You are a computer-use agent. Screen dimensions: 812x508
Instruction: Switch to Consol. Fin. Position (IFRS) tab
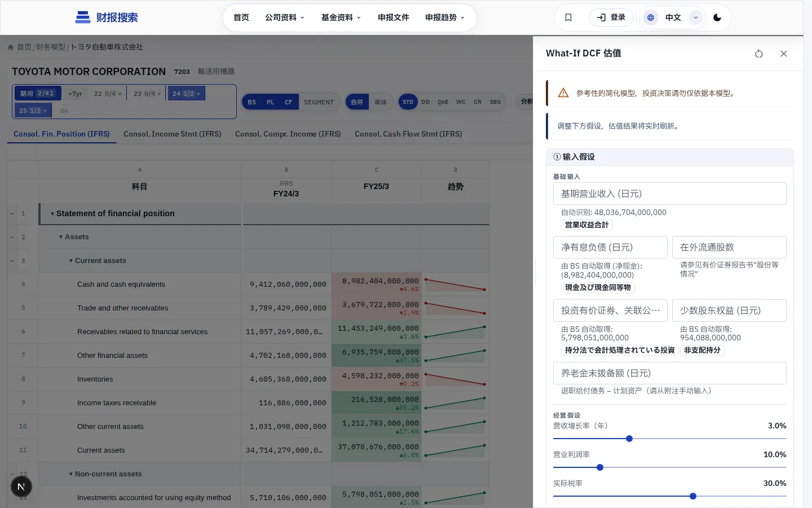click(x=61, y=134)
